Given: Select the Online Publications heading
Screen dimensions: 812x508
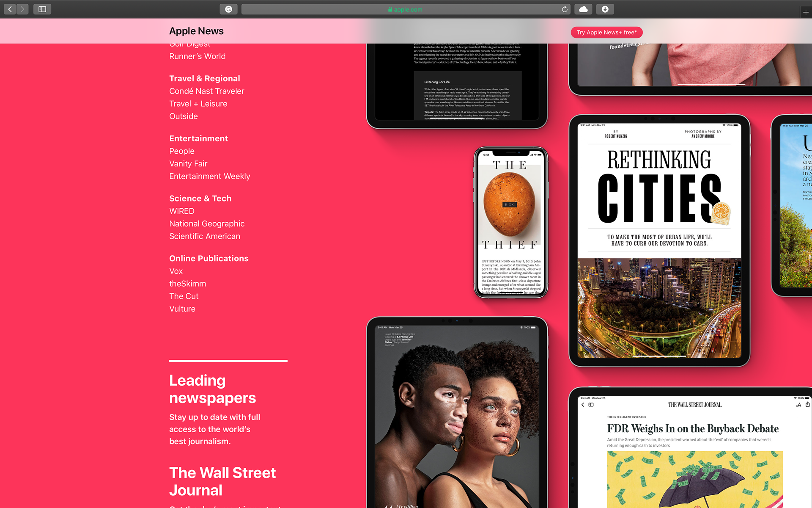Looking at the screenshot, I should point(208,258).
